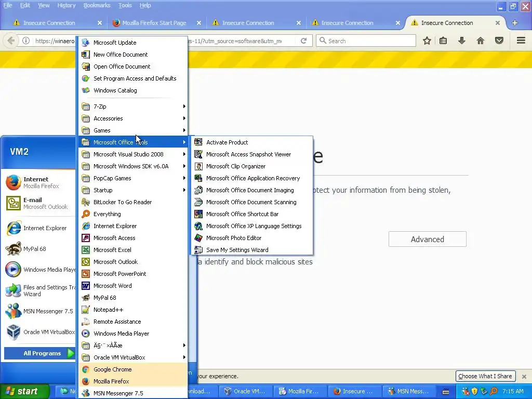The width and height of the screenshot is (532, 399).
Task: Open a new tab with plus button
Action: (515, 23)
